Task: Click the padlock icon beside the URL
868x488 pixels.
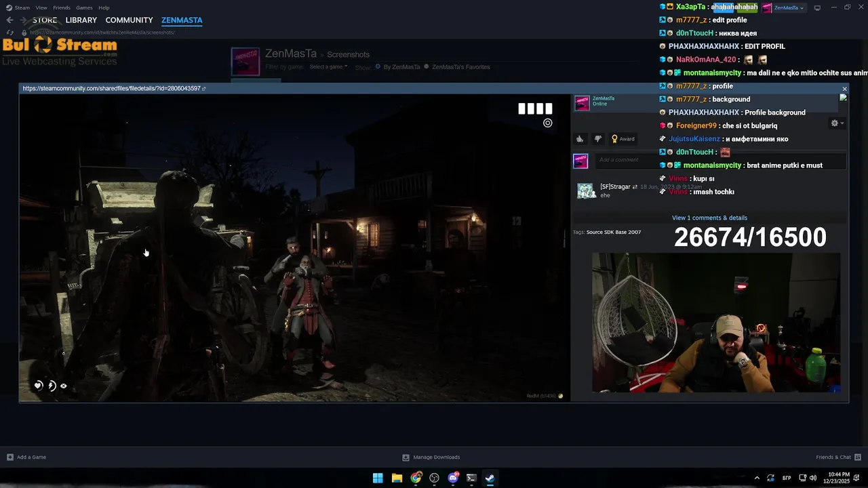Action: click(24, 33)
